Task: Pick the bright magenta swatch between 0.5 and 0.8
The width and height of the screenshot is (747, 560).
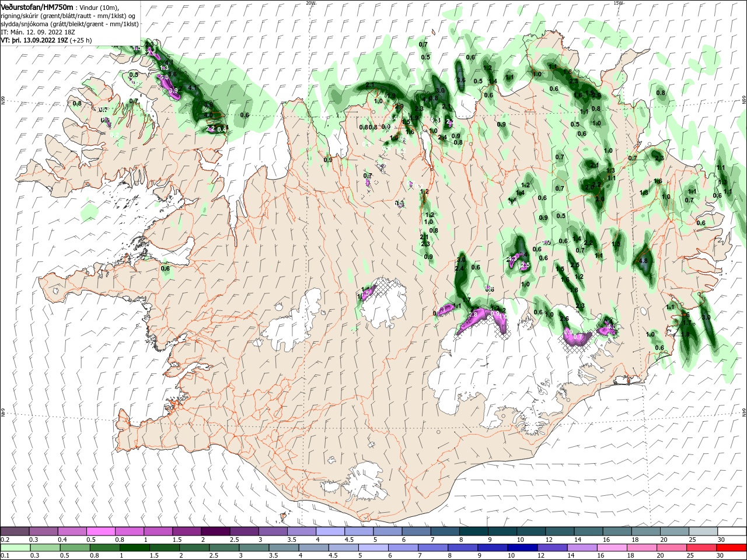Action: (x=100, y=531)
